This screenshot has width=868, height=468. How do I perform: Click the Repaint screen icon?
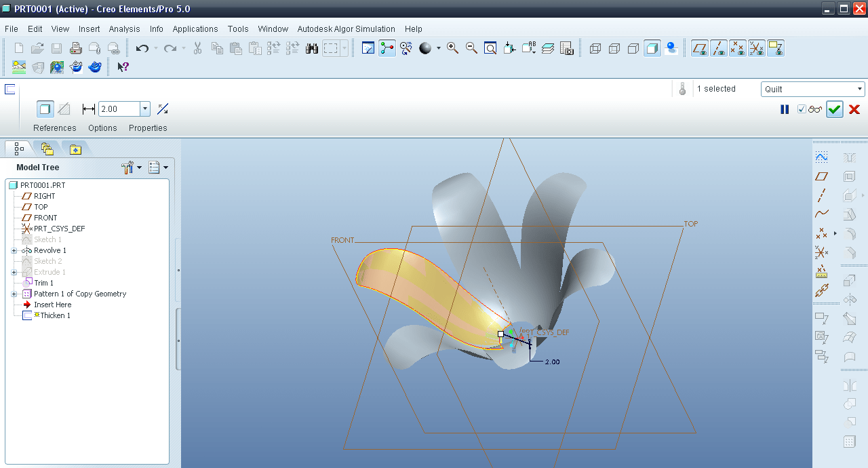(368, 48)
